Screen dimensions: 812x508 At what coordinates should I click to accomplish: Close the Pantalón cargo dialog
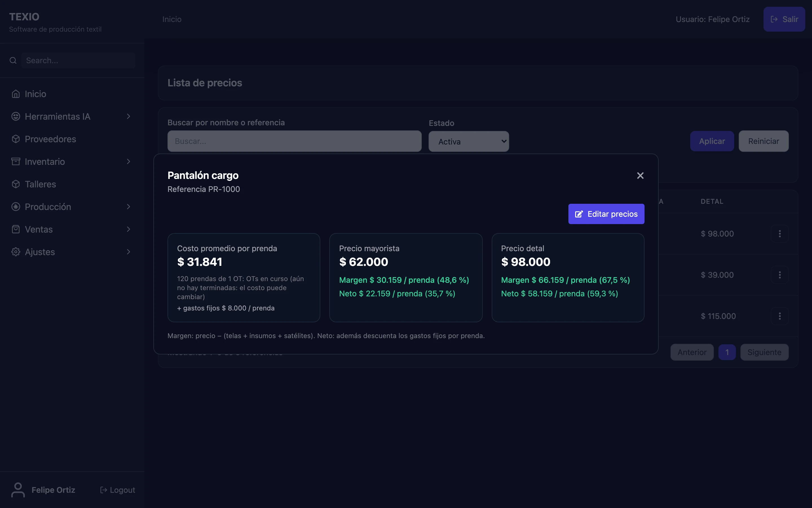click(640, 176)
